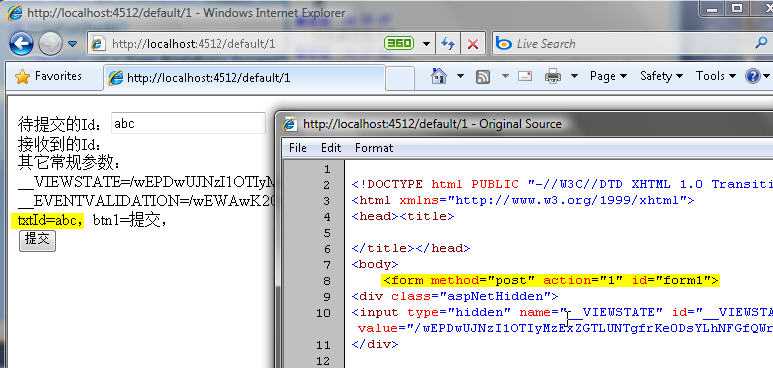Open the Favorites star button

tap(48, 76)
